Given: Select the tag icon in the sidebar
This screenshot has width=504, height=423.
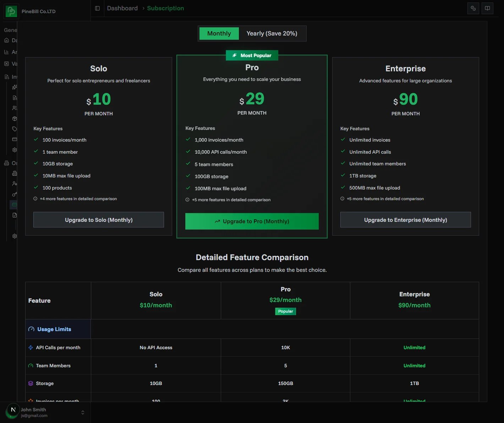Looking at the screenshot, I should click(15, 129).
